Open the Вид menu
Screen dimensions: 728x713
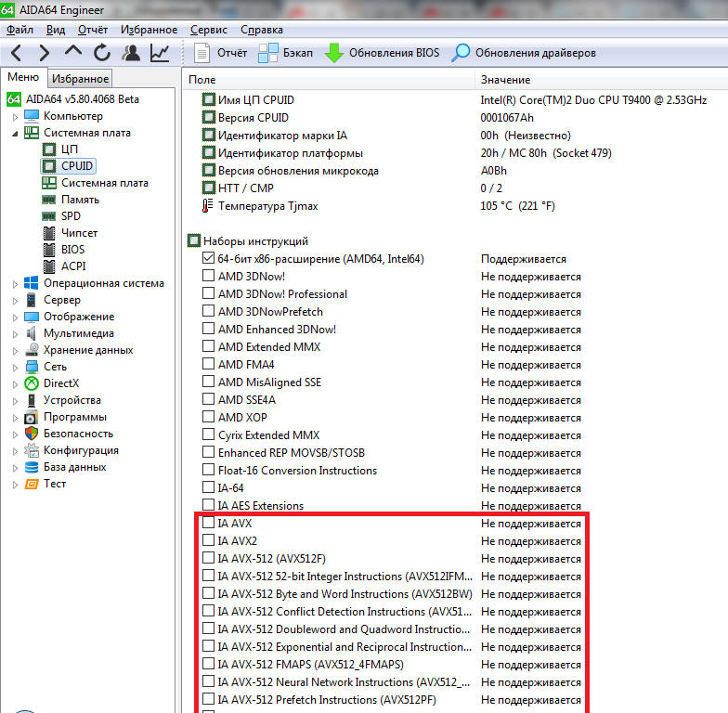56,30
